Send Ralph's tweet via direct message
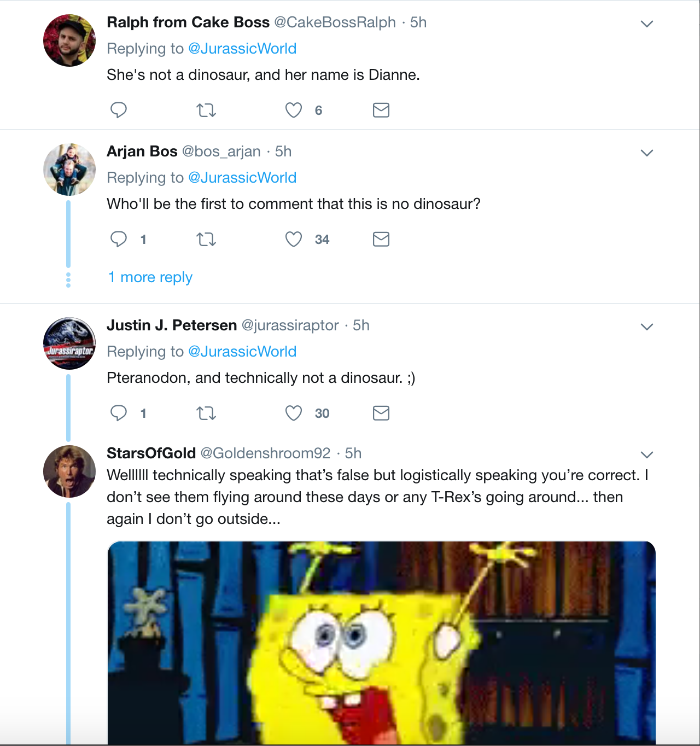Viewport: 700px width, 746px height. 381,110
